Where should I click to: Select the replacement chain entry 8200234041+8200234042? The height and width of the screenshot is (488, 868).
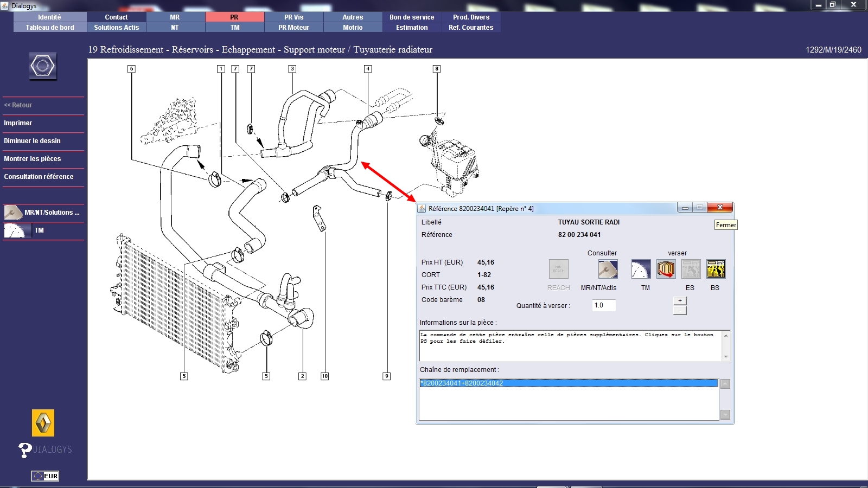tap(568, 383)
